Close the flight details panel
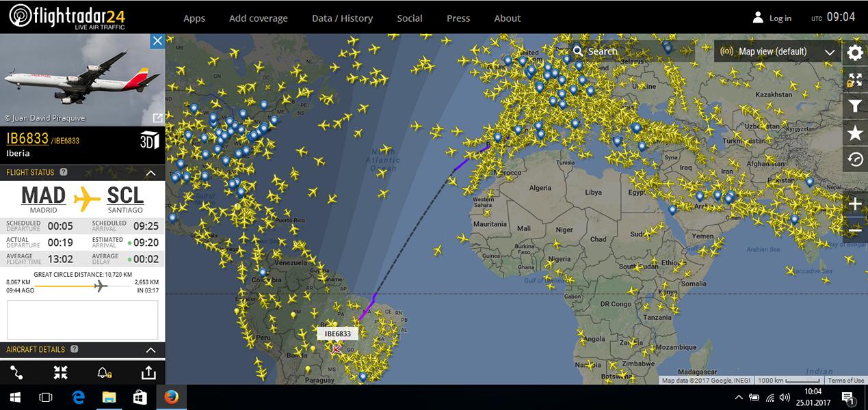The image size is (868, 410). tap(157, 41)
